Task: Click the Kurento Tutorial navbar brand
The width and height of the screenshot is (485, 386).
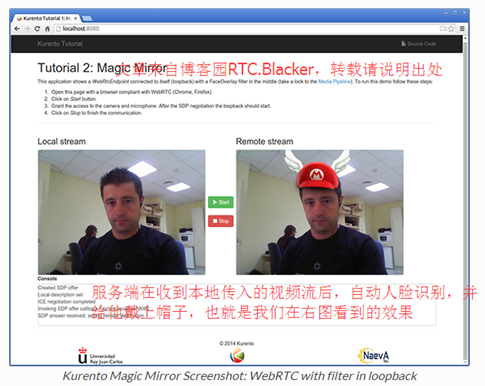Action: (60, 44)
